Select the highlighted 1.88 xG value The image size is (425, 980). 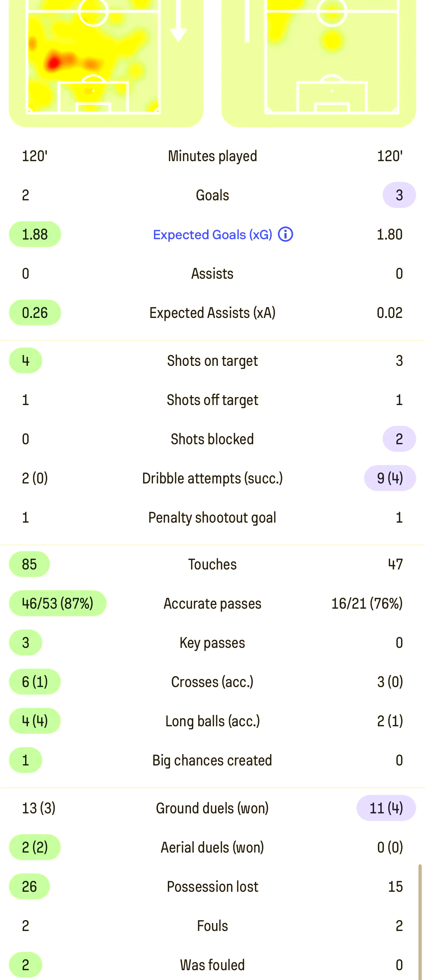click(35, 234)
